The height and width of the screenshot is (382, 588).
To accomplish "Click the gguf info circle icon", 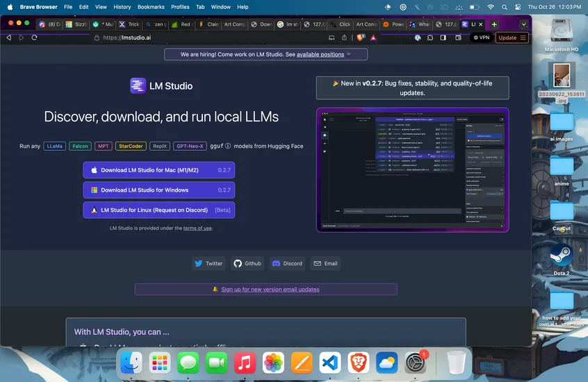I will [x=227, y=147].
